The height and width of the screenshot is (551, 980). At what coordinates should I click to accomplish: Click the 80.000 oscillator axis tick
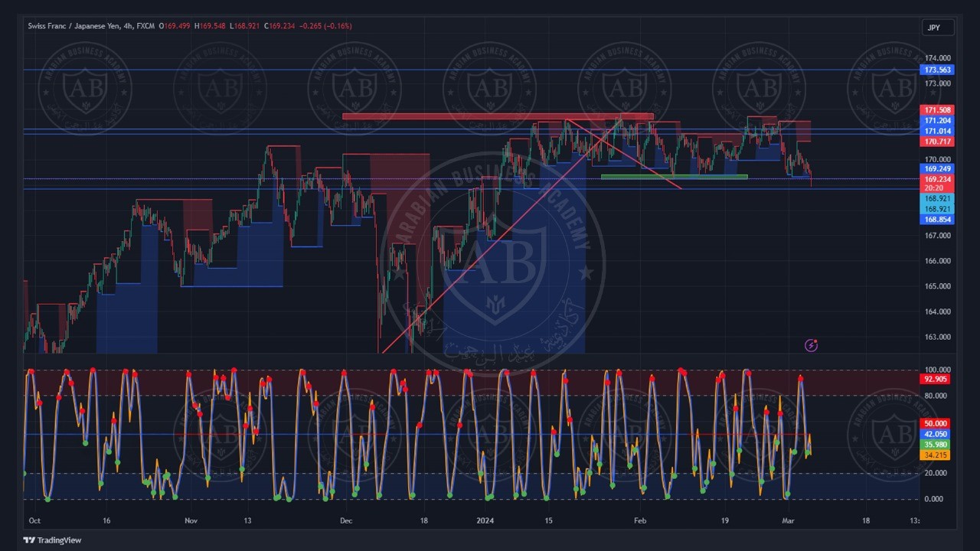936,396
